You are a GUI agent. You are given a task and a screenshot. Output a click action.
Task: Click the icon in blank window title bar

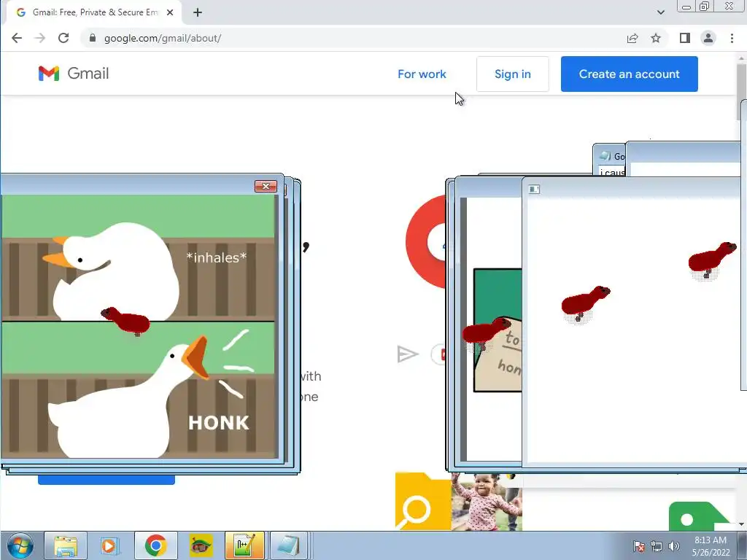(534, 190)
